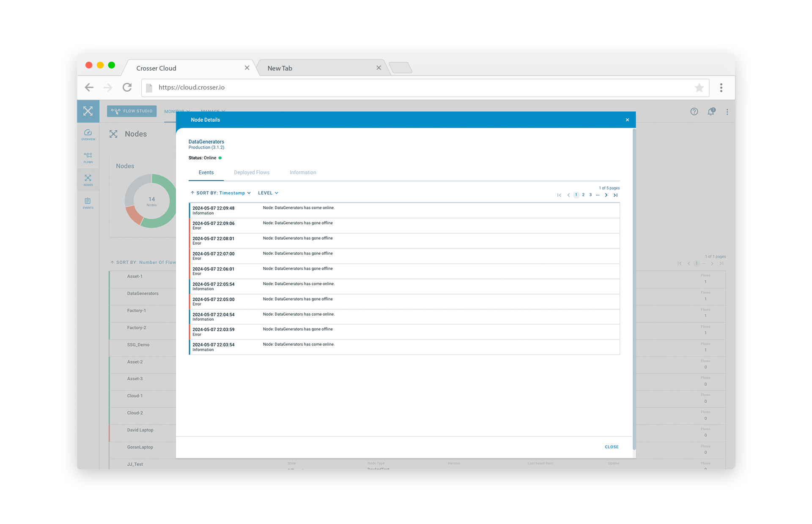Switch to the Information tab

pos(303,172)
